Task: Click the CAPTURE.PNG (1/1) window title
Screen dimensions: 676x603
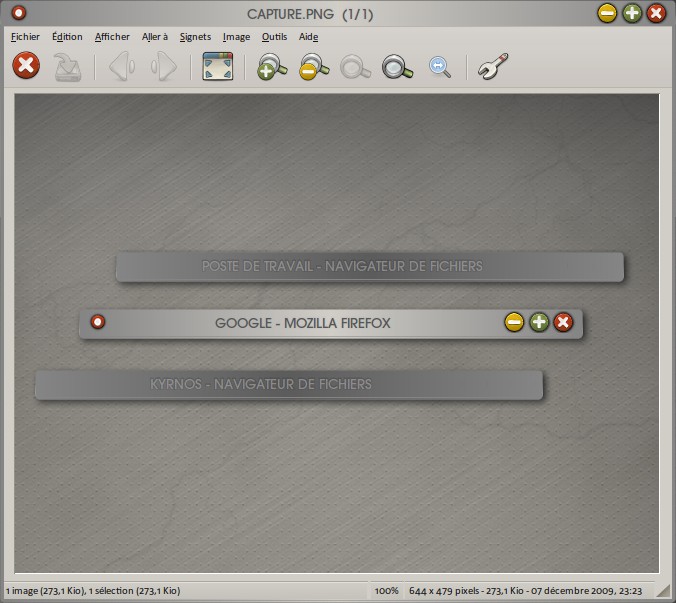Action: tap(310, 14)
